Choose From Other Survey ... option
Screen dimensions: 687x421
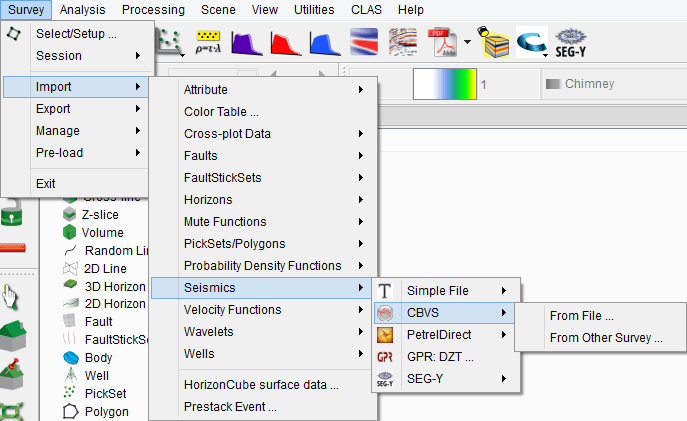click(x=606, y=338)
